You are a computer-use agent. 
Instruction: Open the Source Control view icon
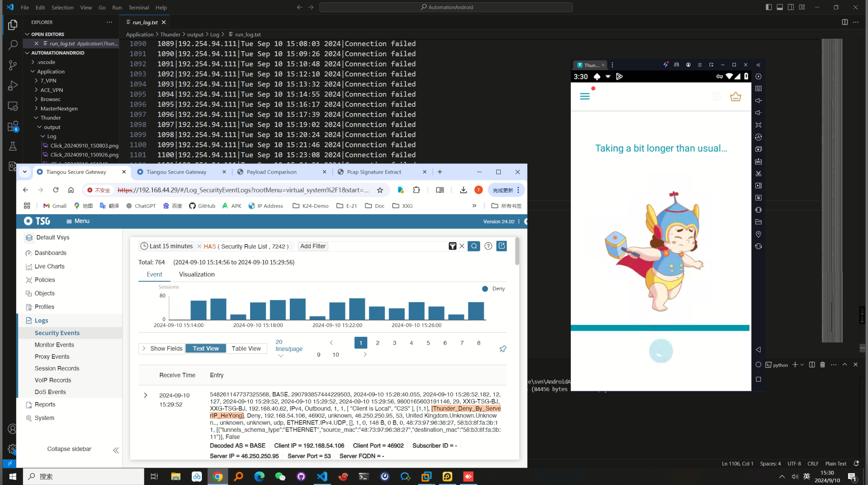(12, 65)
